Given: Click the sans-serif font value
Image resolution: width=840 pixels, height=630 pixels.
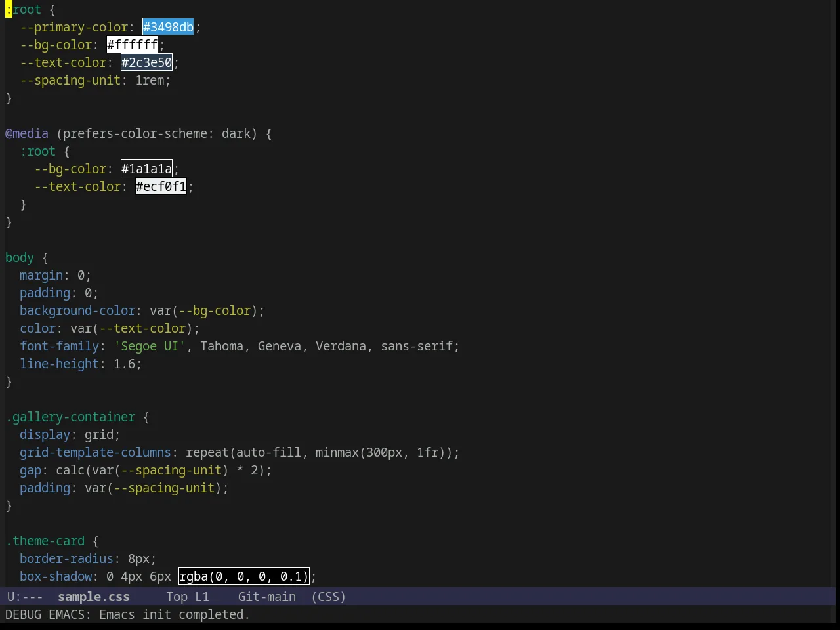Looking at the screenshot, I should (x=417, y=346).
